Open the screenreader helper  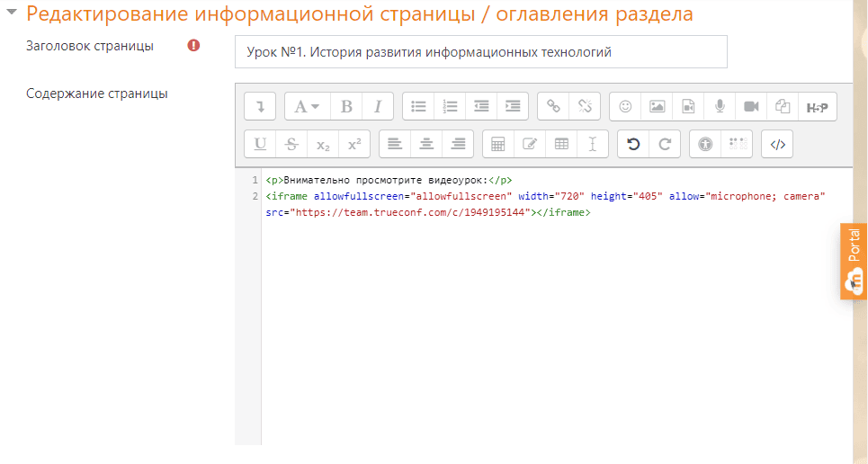point(738,145)
